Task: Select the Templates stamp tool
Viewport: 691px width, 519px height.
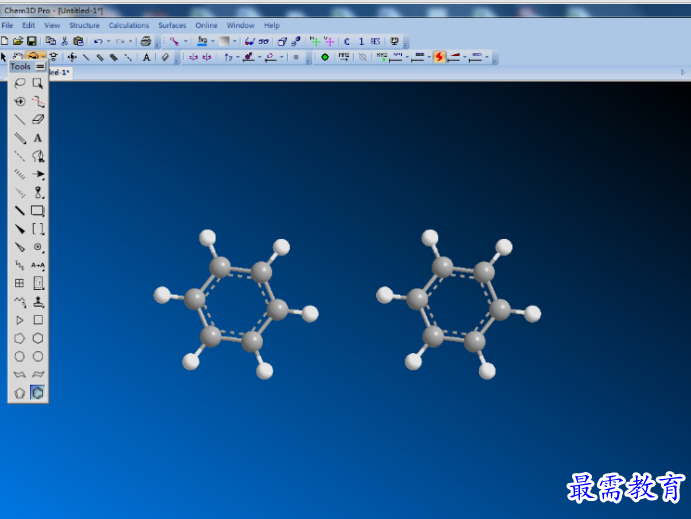Action: (38, 302)
